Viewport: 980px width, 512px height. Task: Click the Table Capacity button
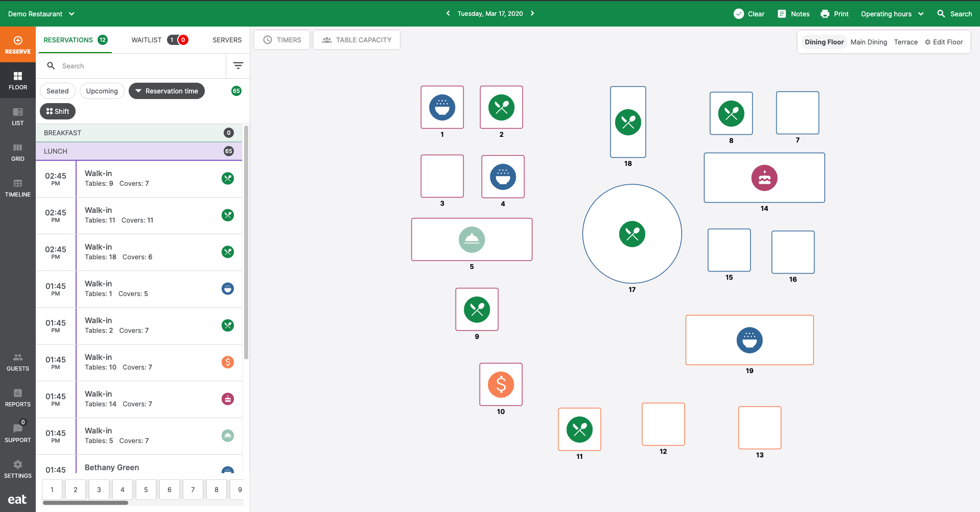pyautogui.click(x=356, y=40)
